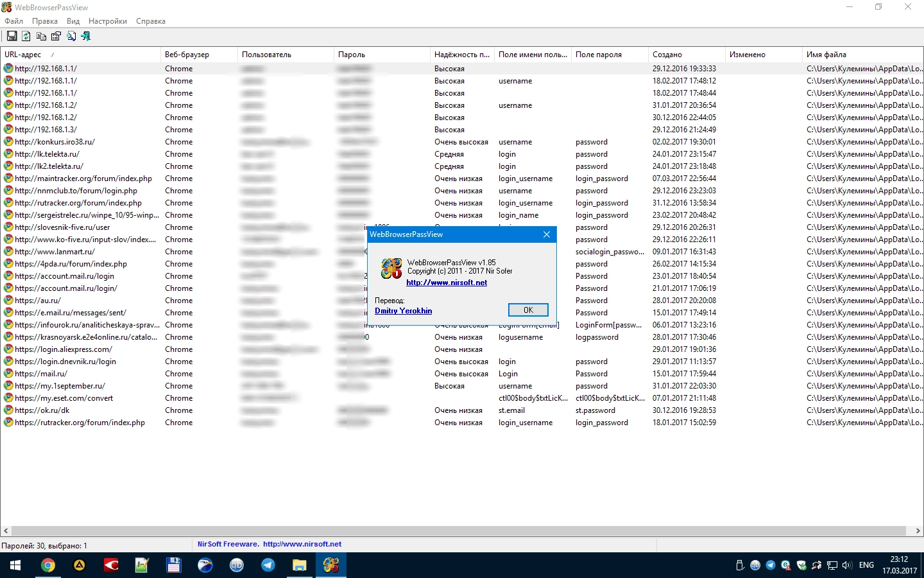Select row http://maintracker.org/forum/index.php
924x578 pixels.
462,179
